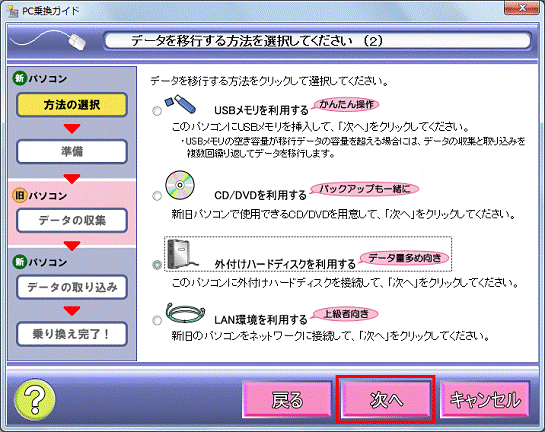
Task: Click the mouse illustration in header
Action: pyautogui.click(x=77, y=42)
